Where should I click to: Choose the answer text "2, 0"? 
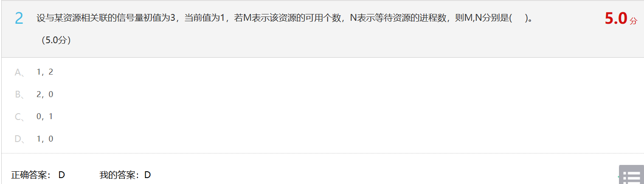[45, 95]
